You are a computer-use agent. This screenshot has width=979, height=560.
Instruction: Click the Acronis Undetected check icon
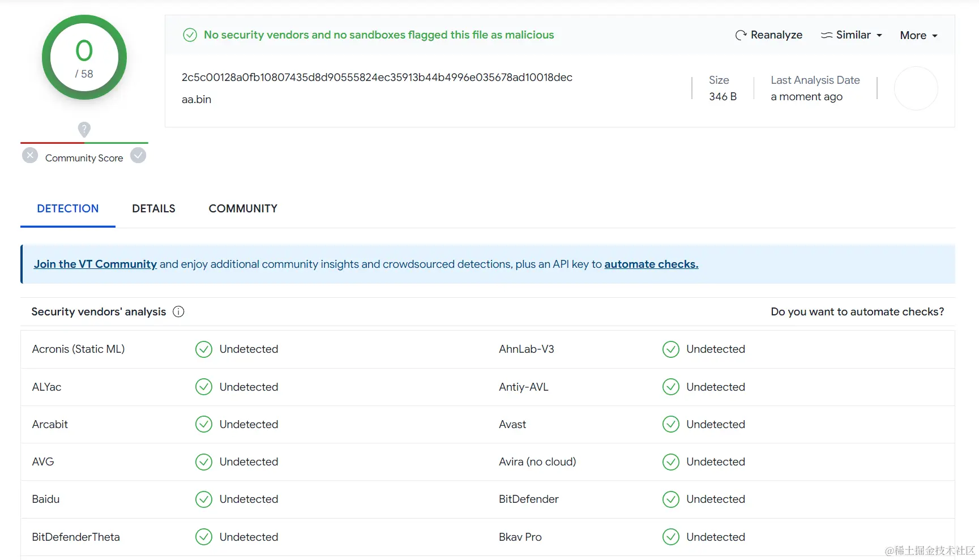click(204, 349)
